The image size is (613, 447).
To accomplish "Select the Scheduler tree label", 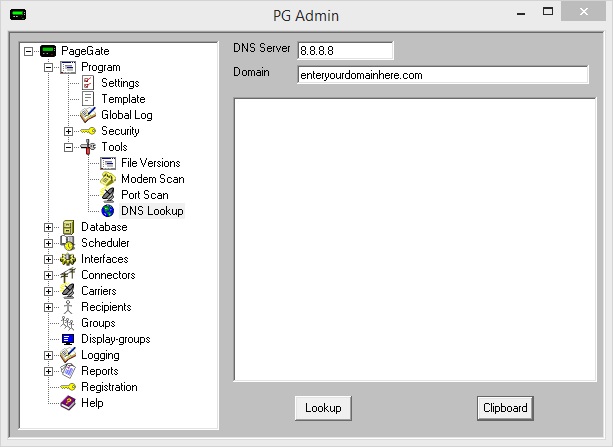I will (105, 243).
